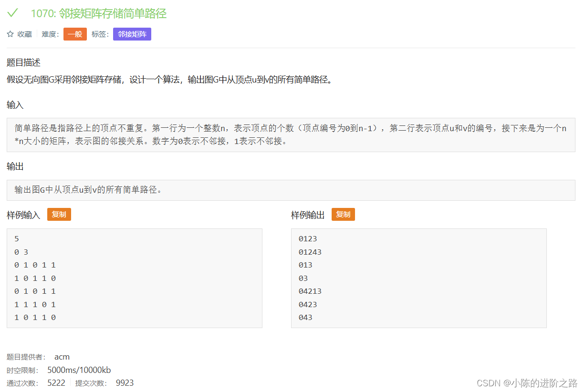Image resolution: width=585 pixels, height=392 pixels.
Task: Click the 样例输入 label
Action: 24,215
